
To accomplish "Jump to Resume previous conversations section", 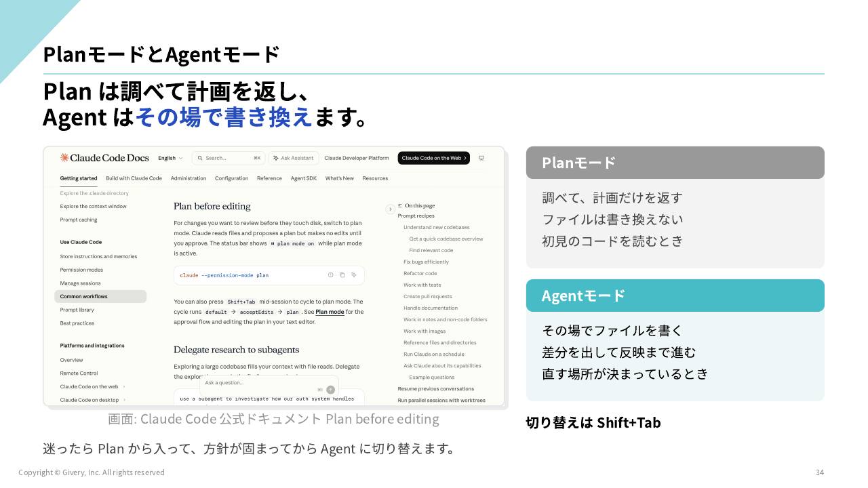I will 436,388.
